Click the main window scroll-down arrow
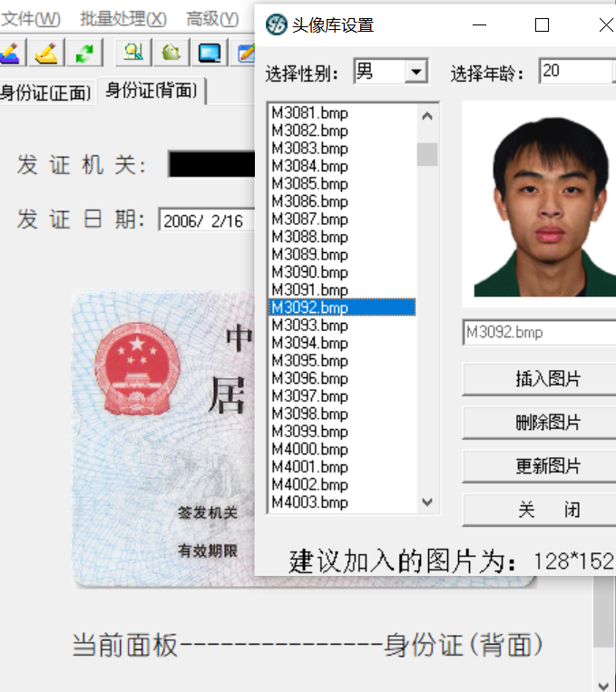The image size is (616, 692). pyautogui.click(x=604, y=685)
